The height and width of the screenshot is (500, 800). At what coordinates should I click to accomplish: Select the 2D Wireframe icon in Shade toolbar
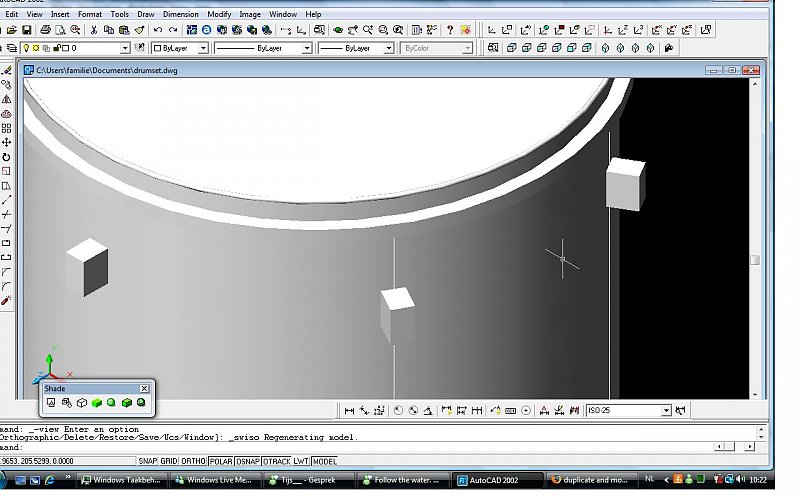click(51, 403)
